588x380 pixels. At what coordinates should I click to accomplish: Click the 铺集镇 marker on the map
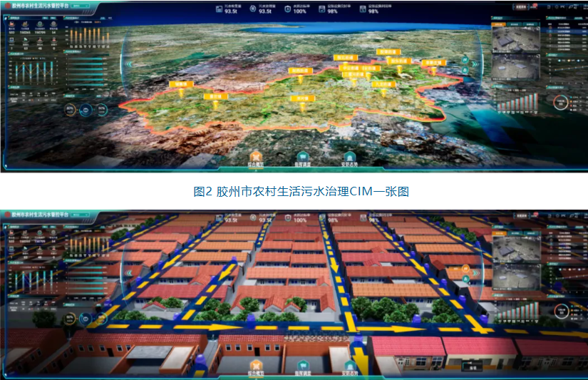pyautogui.click(x=180, y=85)
